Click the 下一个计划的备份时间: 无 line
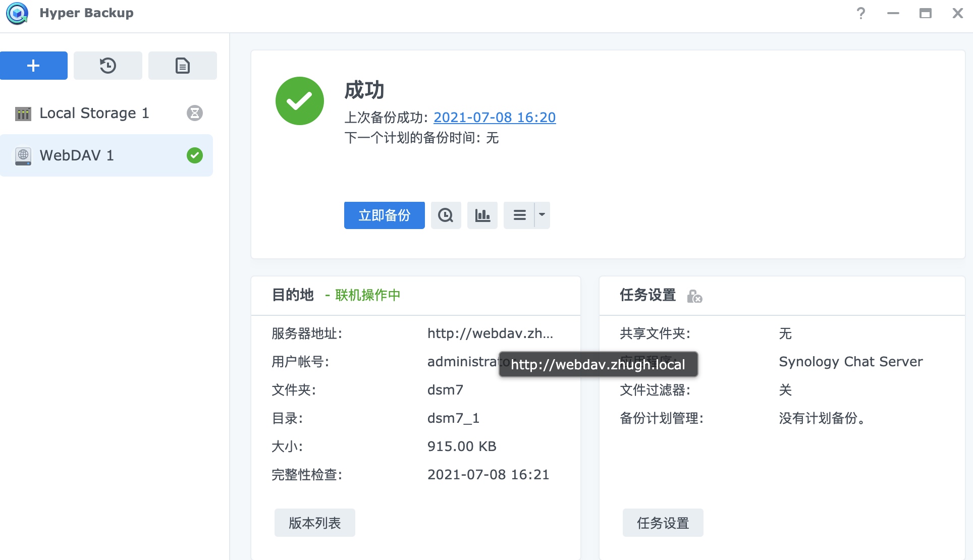This screenshot has width=973, height=560. 421,138
